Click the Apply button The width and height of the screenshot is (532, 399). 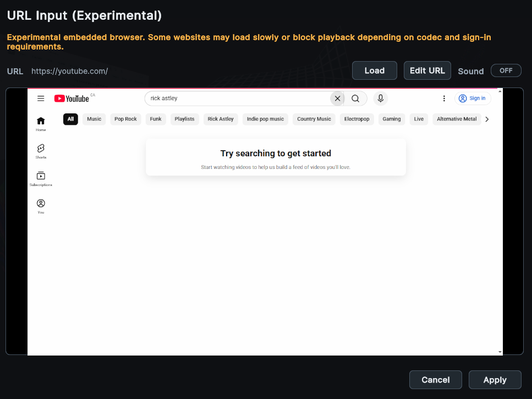(495, 380)
